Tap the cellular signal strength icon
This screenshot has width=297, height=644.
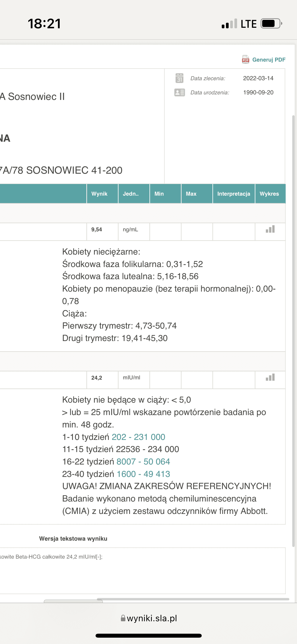point(229,24)
